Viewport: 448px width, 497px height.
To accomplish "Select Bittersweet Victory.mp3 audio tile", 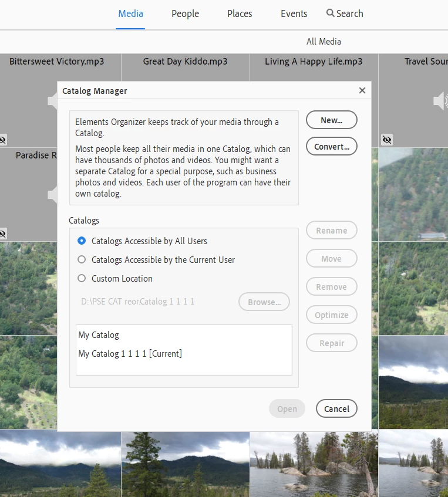I will point(56,61).
